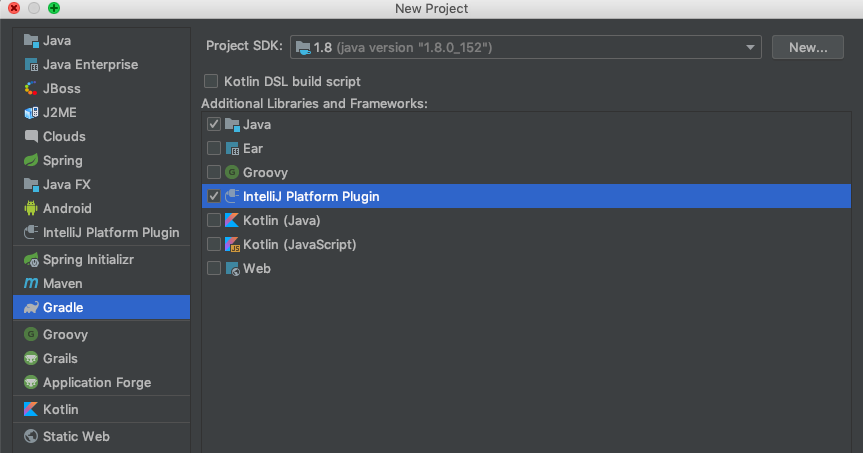Click the green window zoom button

[x=53, y=8]
